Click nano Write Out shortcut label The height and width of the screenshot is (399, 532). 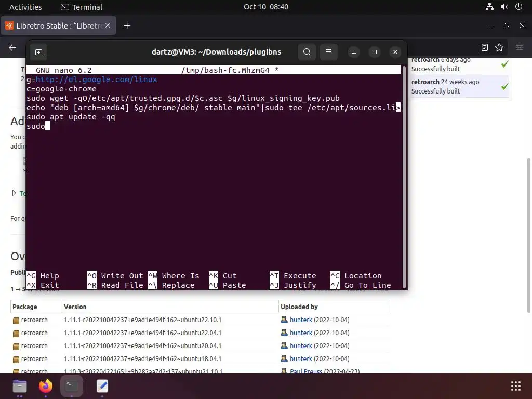(122, 276)
